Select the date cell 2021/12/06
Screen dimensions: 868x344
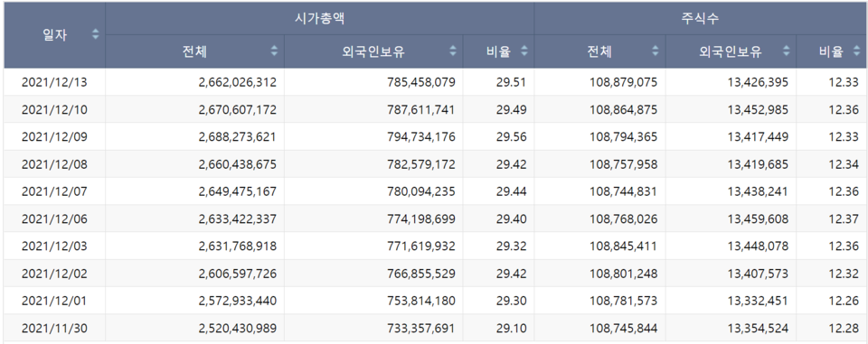[54, 219]
